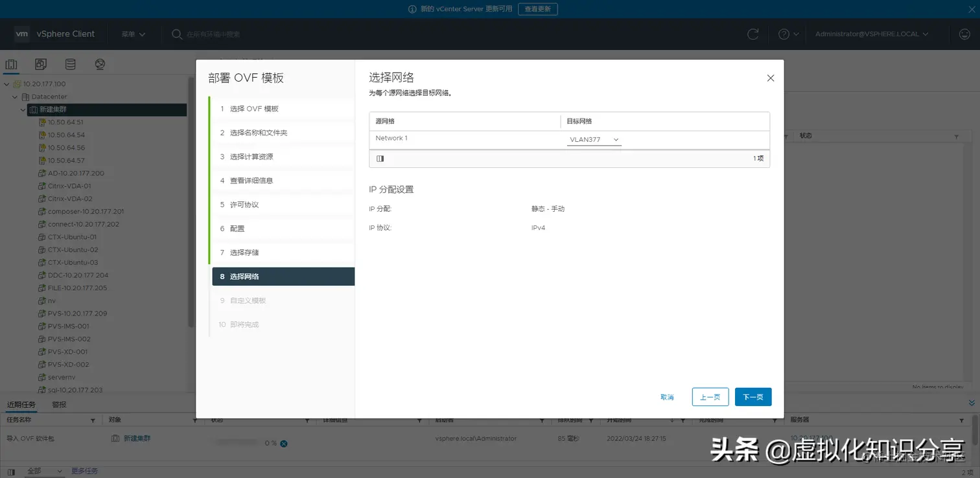Open the 全部 task filter dropdown
Image resolution: width=980 pixels, height=478 pixels.
[44, 471]
